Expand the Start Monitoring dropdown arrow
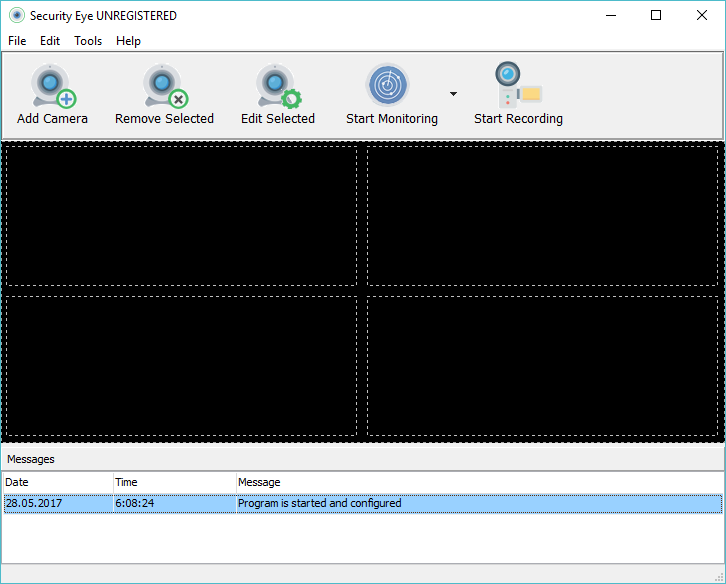 pyautogui.click(x=453, y=94)
